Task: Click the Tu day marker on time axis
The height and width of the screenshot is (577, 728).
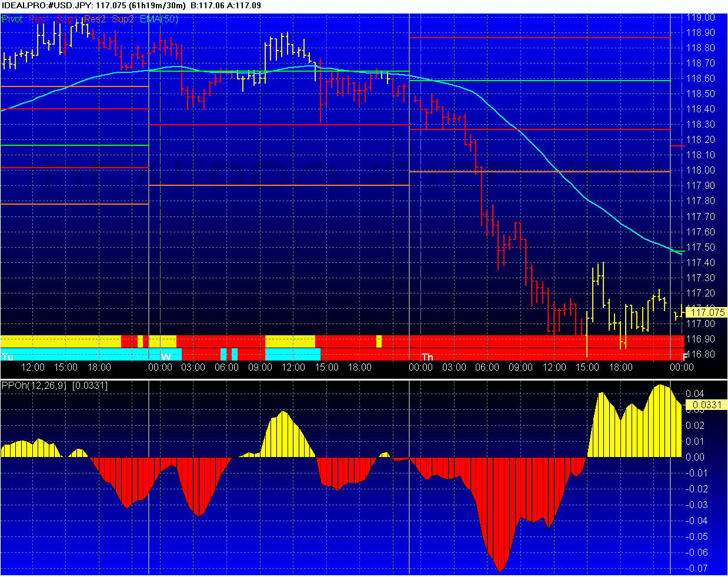Action: 8,357
